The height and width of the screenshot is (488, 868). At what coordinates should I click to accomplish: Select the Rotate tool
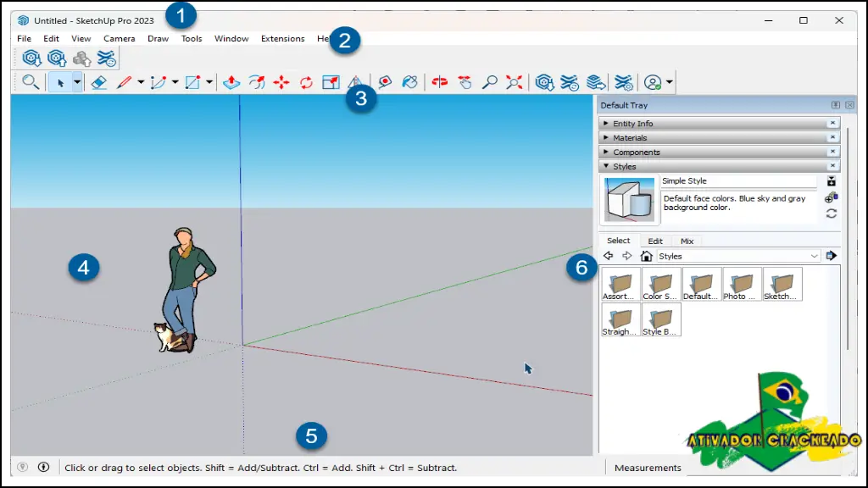(306, 82)
